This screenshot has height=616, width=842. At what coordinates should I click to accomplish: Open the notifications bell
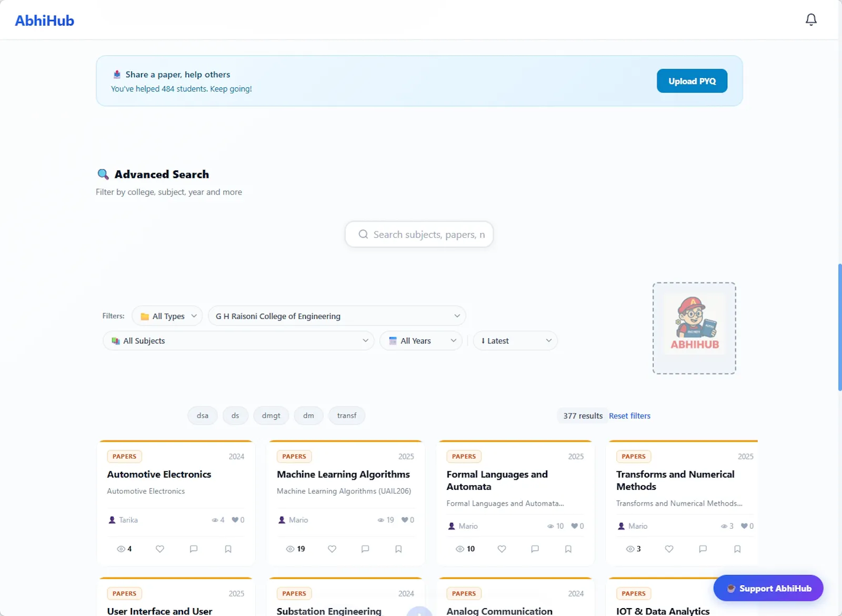(x=811, y=19)
